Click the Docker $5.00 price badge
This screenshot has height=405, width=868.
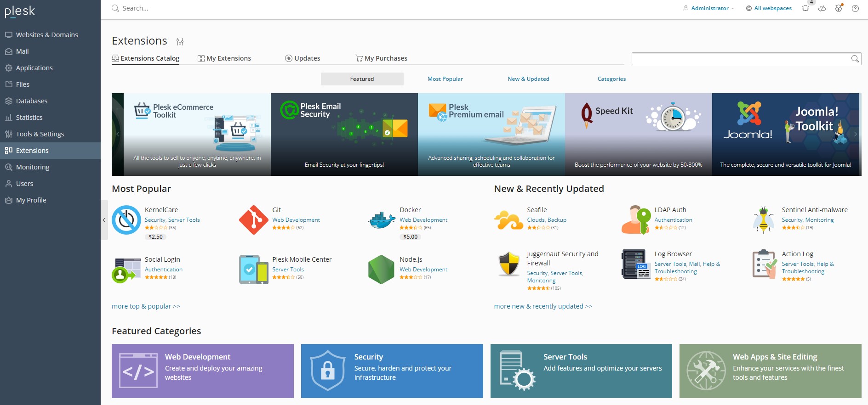pyautogui.click(x=411, y=237)
